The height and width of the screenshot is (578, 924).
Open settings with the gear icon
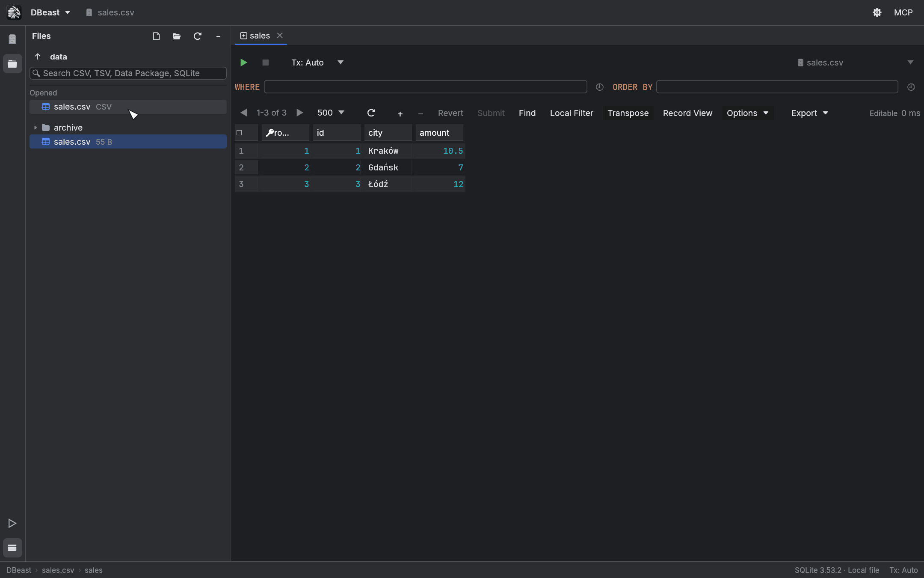coord(877,12)
